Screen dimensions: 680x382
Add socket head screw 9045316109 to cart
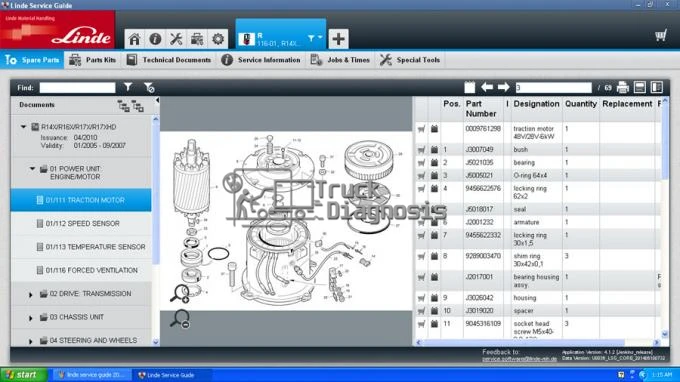421,324
